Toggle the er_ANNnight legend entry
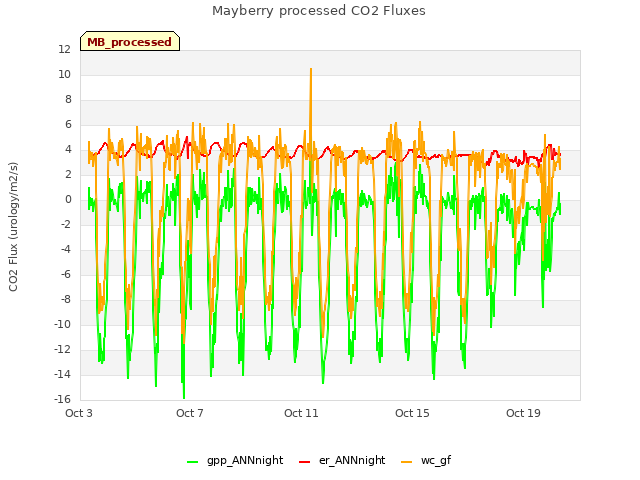The width and height of the screenshot is (640, 480). (x=342, y=460)
